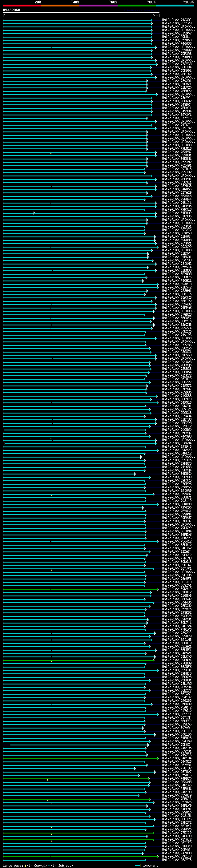Image resolution: width=197 pixels, height=868 pixels.
Task: Open hit label UniRef100_A9NV29
Action: 177,450
